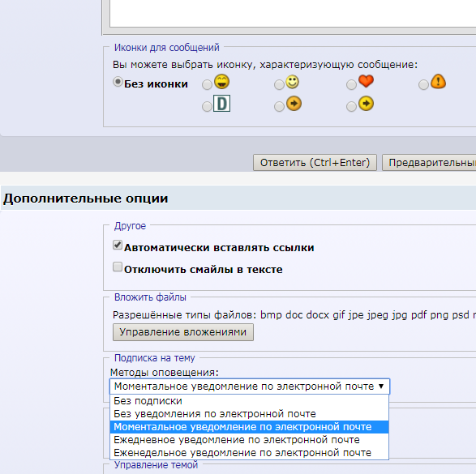This screenshot has width=476, height=474.
Task: Click the 'Ответить (Ctrl+Enter)' button
Action: 315,163
